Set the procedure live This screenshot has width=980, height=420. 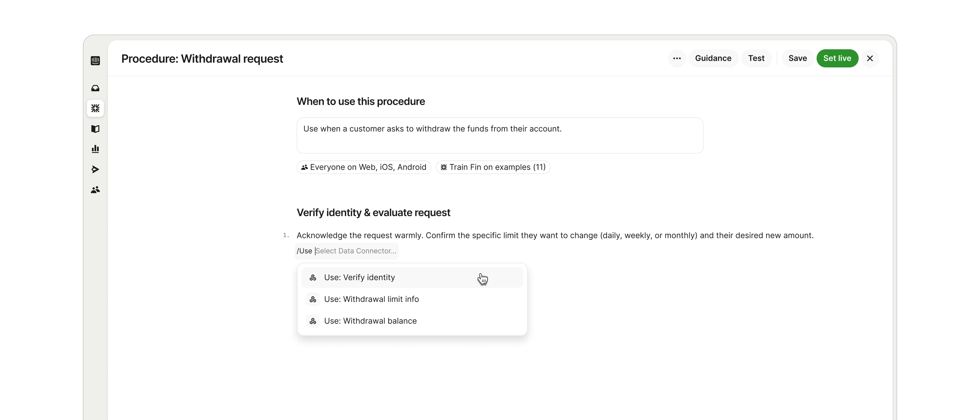(x=837, y=58)
